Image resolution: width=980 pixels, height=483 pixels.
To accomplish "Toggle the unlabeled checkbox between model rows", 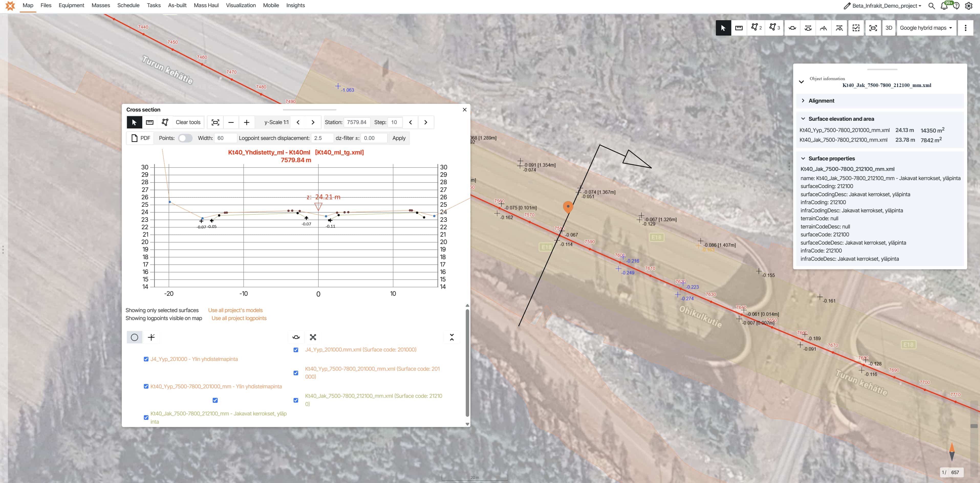I will click(x=215, y=400).
